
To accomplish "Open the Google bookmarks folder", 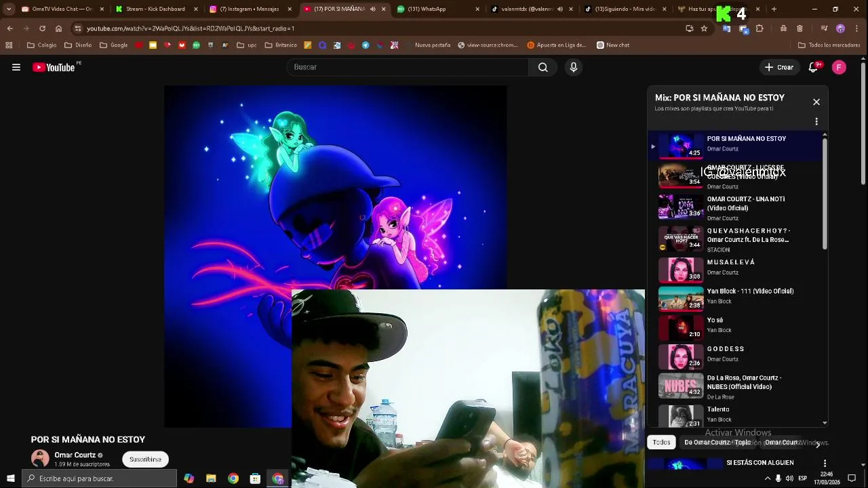I will (x=113, y=45).
